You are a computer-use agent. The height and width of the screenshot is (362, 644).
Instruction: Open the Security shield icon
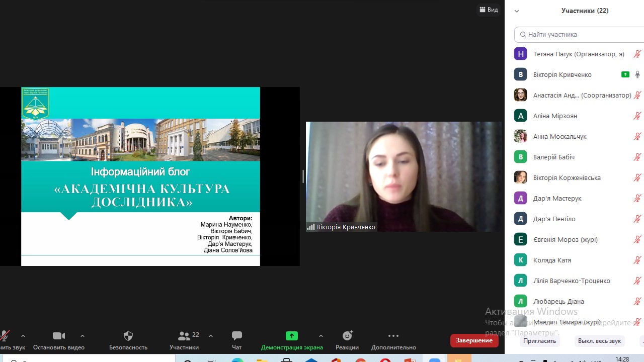128,336
